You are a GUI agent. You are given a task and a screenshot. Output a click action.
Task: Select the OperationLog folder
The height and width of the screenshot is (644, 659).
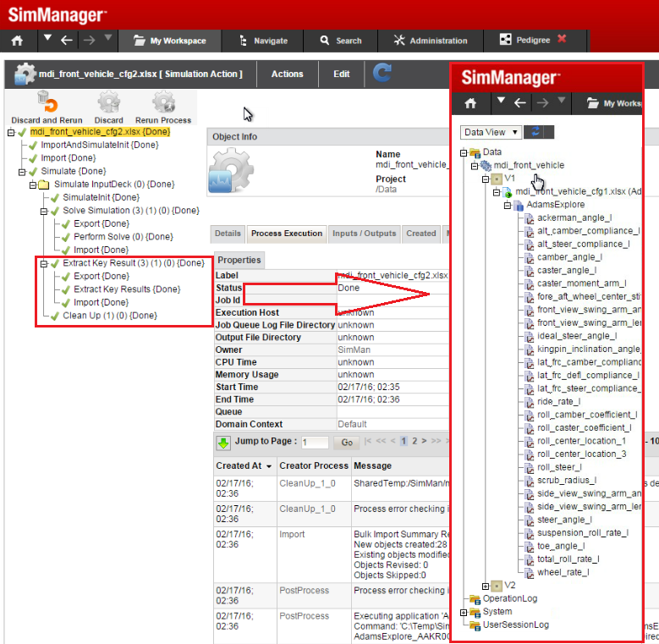(x=510, y=598)
